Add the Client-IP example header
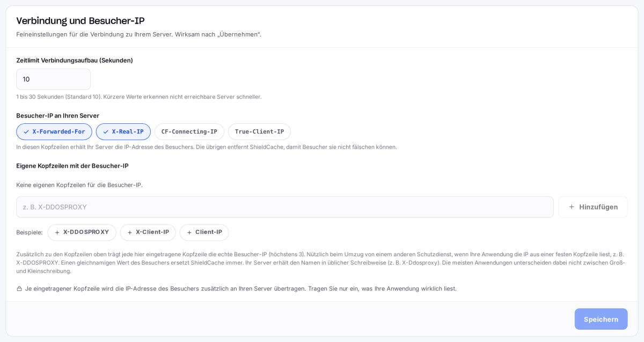644x342 pixels. tap(204, 232)
